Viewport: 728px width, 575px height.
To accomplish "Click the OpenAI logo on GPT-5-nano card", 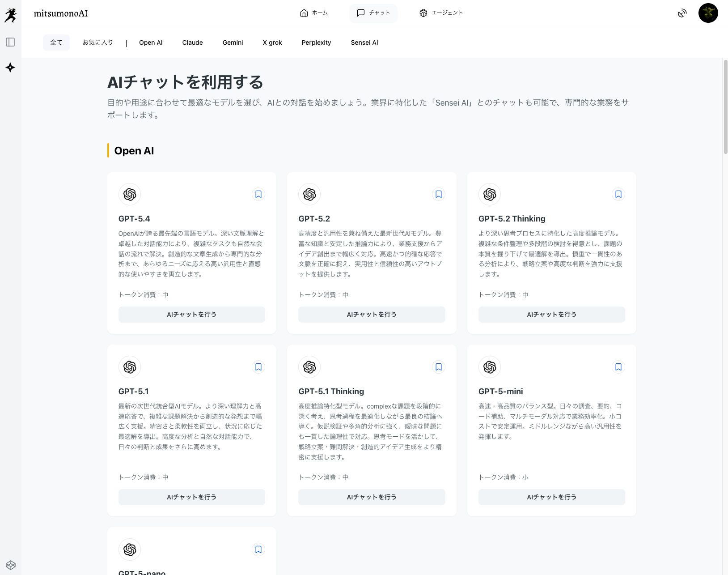I will click(x=130, y=549).
